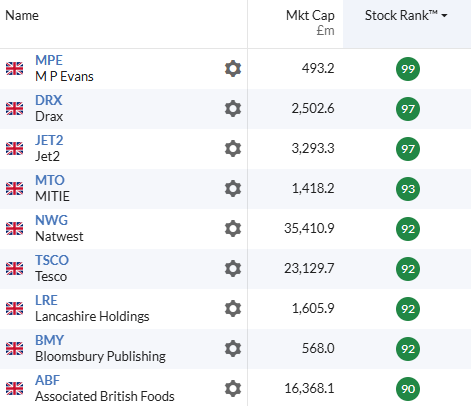
Task: Click the UK flag icon beside NWG
Action: (15, 229)
